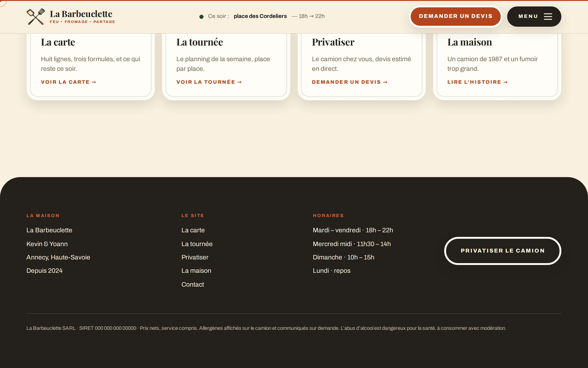Click the LE SITE footer heading

click(x=193, y=216)
